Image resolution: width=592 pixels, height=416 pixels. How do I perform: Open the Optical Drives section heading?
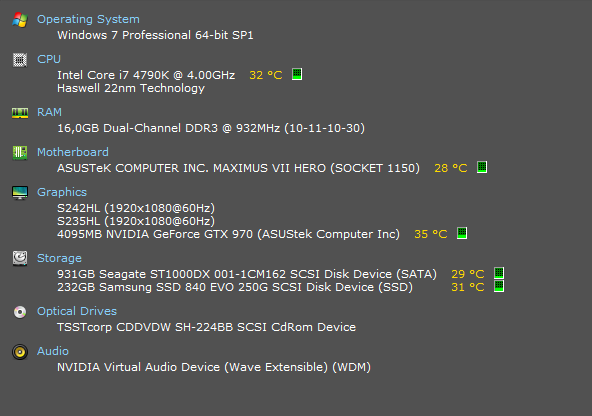[x=77, y=311]
